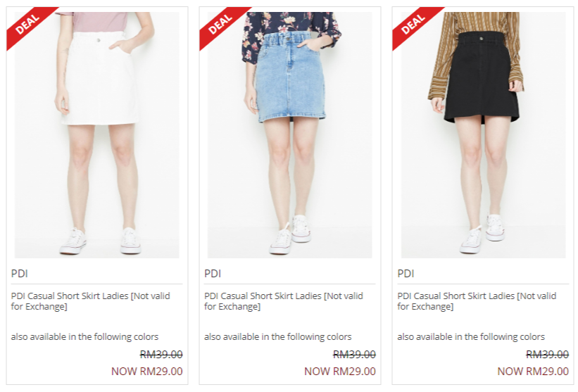This screenshot has height=392, width=578.
Task: Open the white skirt product image
Action: tap(97, 135)
